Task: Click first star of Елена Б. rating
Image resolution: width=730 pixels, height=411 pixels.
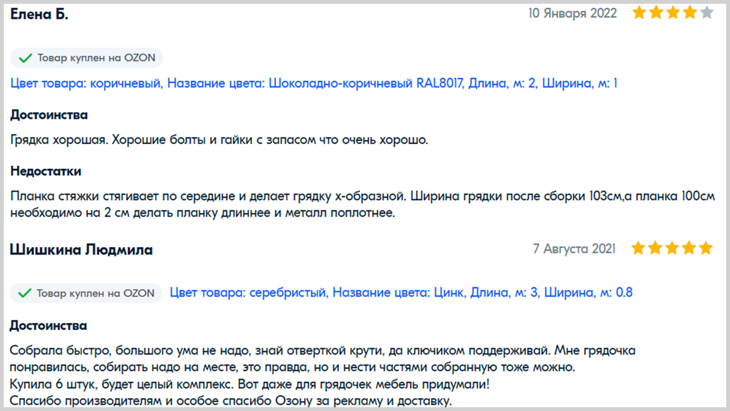Action: (639, 13)
